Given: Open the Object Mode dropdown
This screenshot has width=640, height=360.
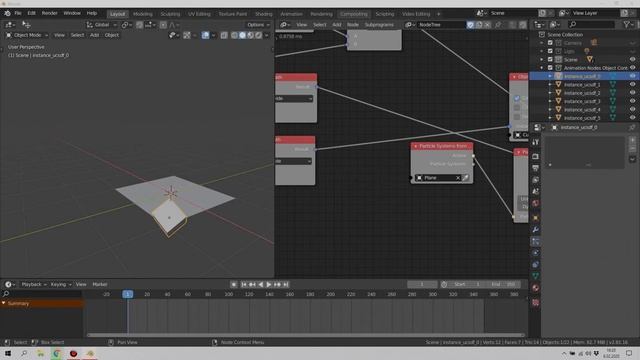Looking at the screenshot, I should 27,36.
